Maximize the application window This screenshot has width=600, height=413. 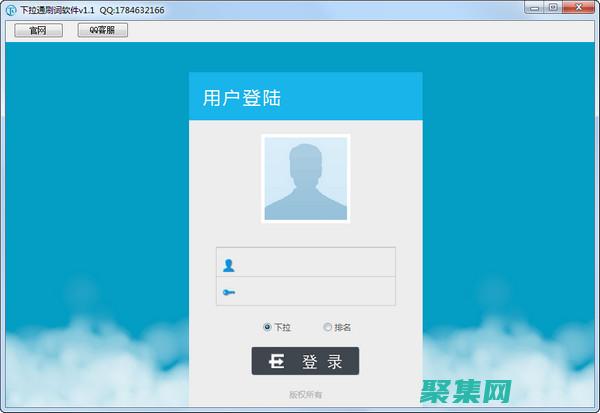552,8
